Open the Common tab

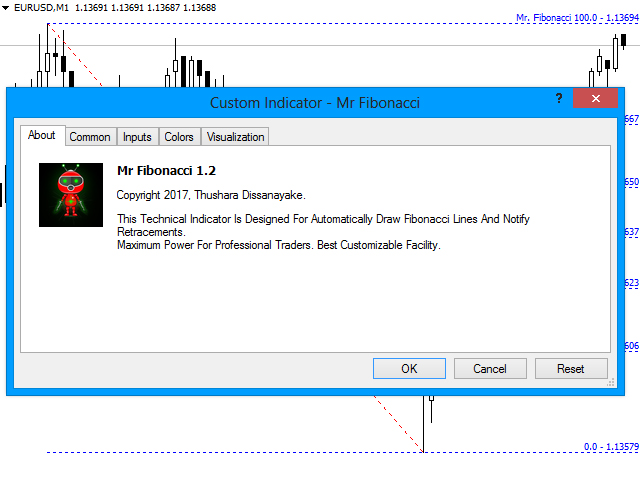pyautogui.click(x=90, y=137)
